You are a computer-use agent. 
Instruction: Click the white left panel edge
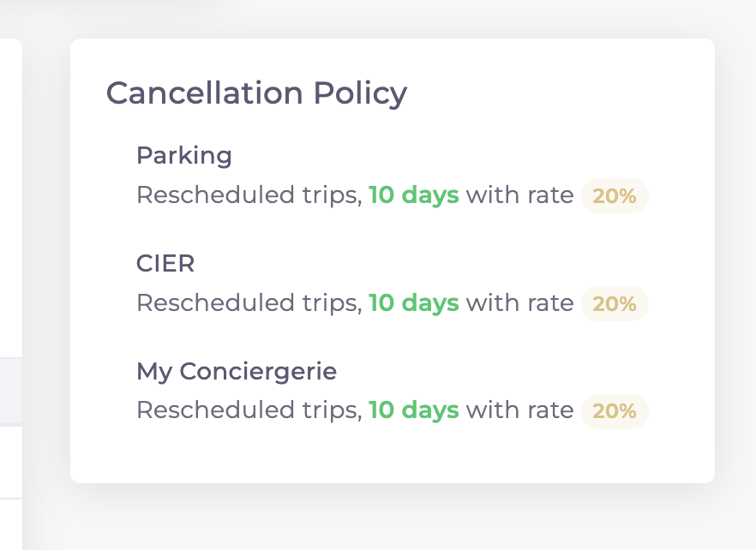(x=11, y=193)
